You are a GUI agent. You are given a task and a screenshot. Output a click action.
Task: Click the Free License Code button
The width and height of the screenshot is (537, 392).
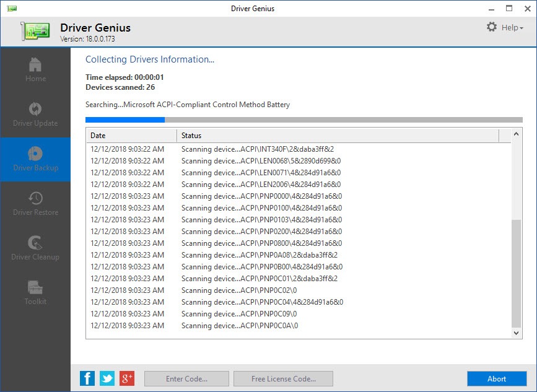[x=283, y=378]
